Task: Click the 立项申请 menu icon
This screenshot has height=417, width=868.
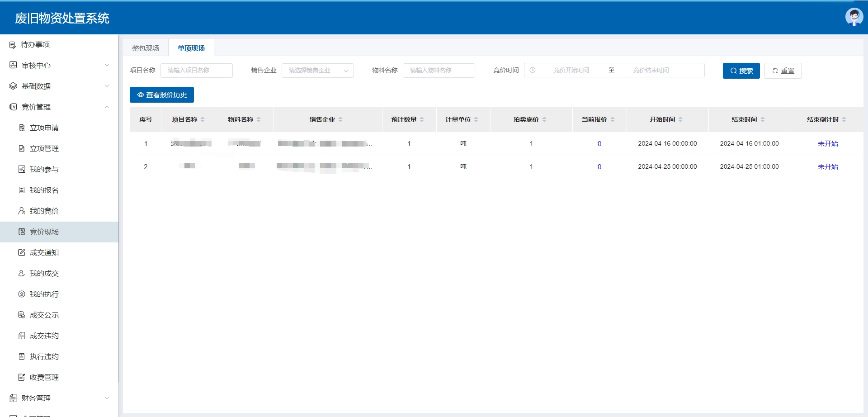Action: (22, 128)
